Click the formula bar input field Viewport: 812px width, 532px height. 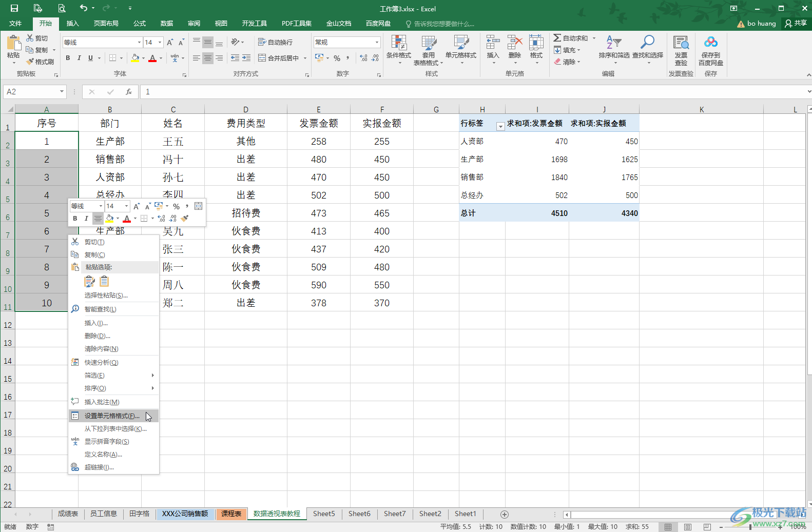click(x=472, y=92)
